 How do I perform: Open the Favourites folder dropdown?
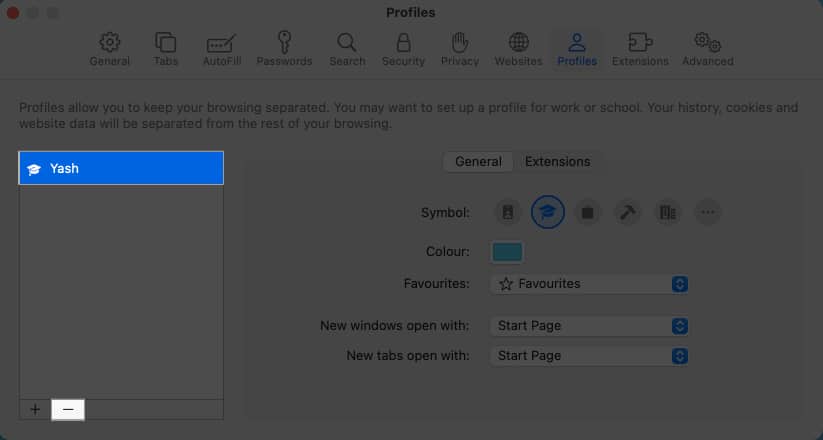pos(589,284)
